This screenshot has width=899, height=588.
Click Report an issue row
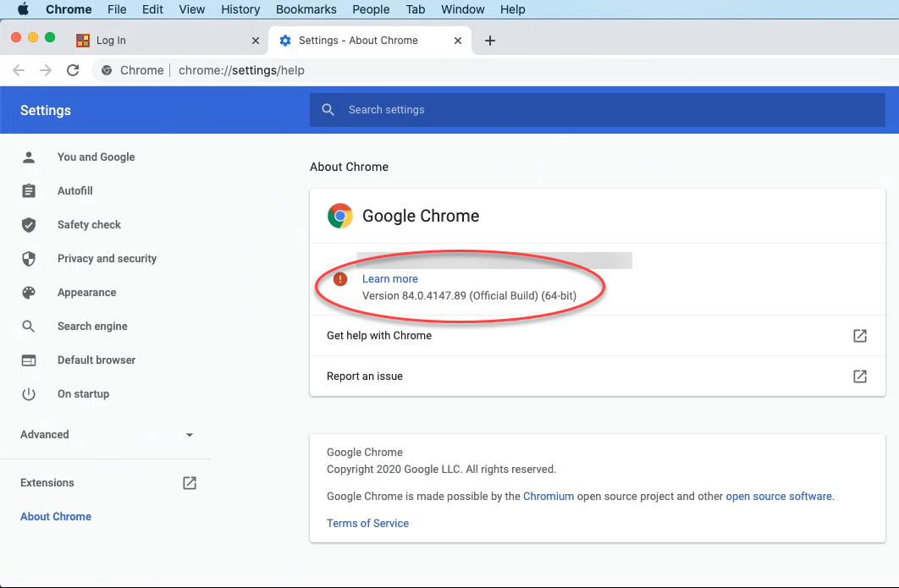point(598,376)
